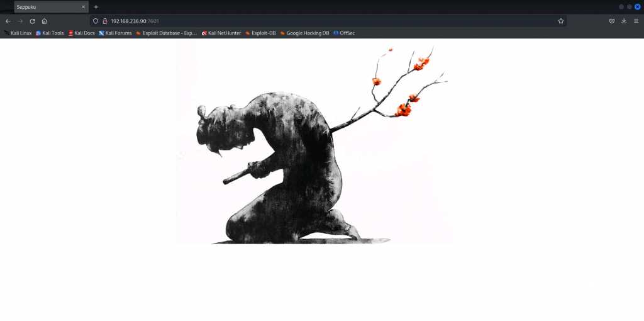Screen dimensions: 644x321
Task: Close the Seppuku tab
Action: click(84, 7)
